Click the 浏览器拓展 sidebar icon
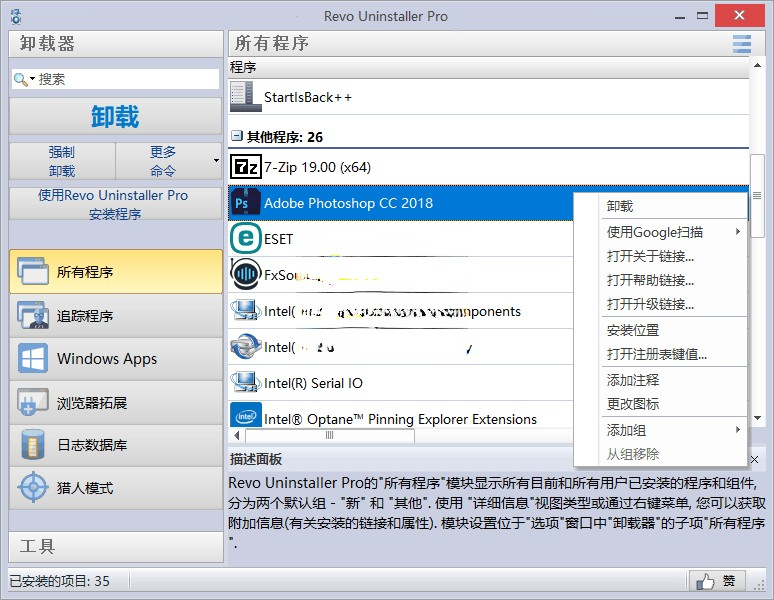 [x=33, y=402]
